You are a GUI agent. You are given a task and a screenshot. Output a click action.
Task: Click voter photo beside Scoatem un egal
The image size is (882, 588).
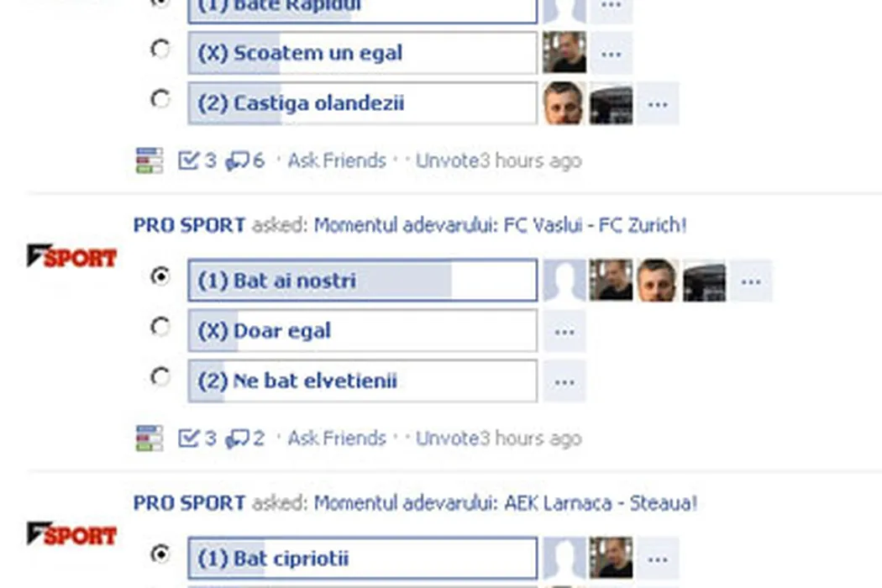point(564,53)
